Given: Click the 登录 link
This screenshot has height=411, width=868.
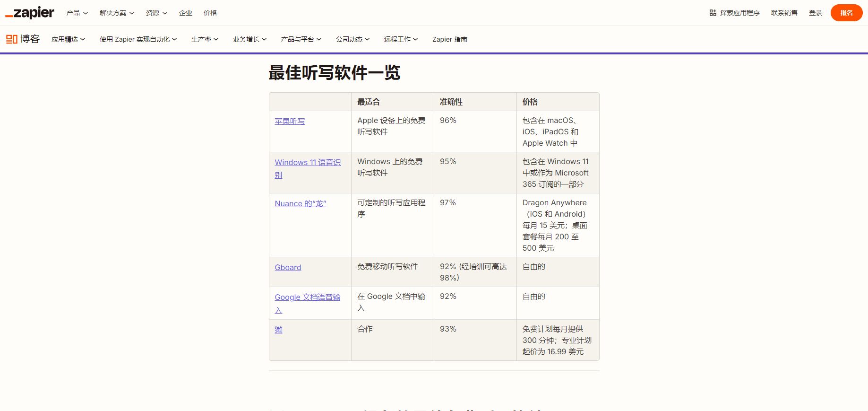Looking at the screenshot, I should pyautogui.click(x=815, y=13).
